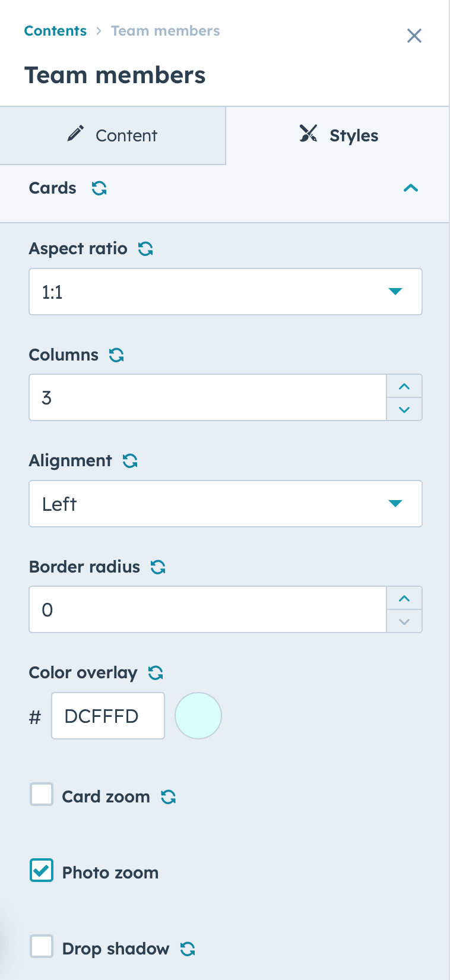
Task: Open the Color overlay swatch circle
Action: (198, 716)
